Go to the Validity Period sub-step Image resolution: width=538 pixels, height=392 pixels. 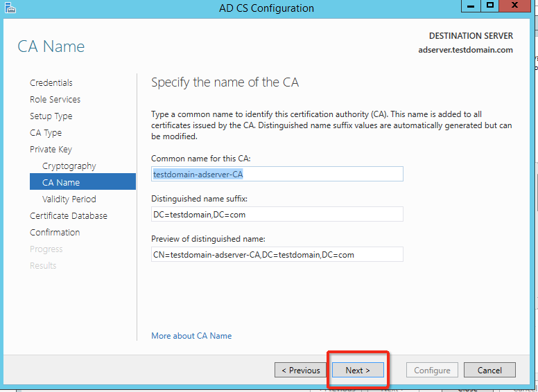tap(69, 199)
